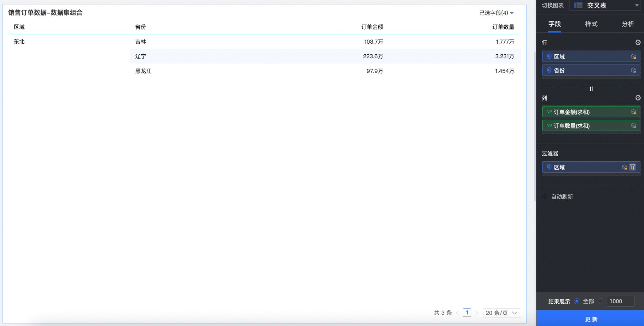
Task: Click 共 3 条 total count text
Action: click(443, 313)
